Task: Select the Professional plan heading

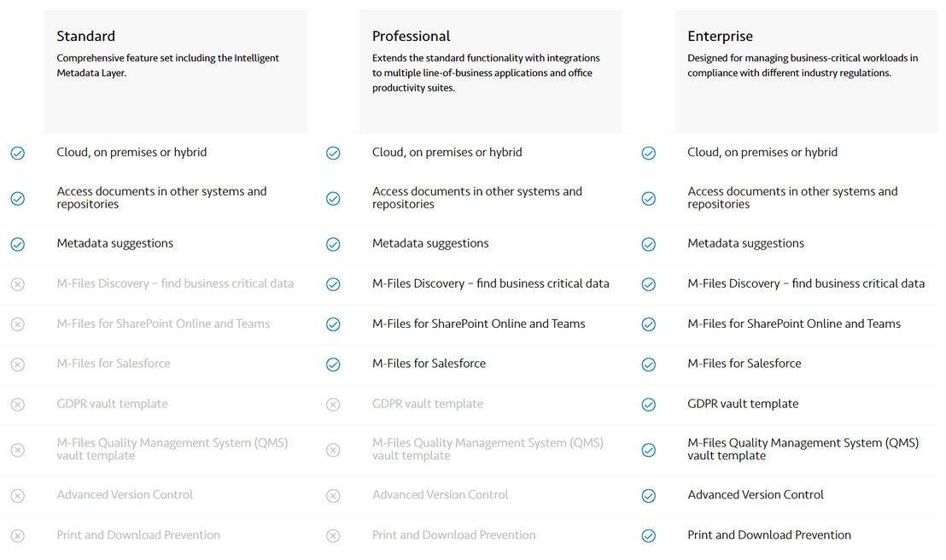Action: tap(411, 36)
